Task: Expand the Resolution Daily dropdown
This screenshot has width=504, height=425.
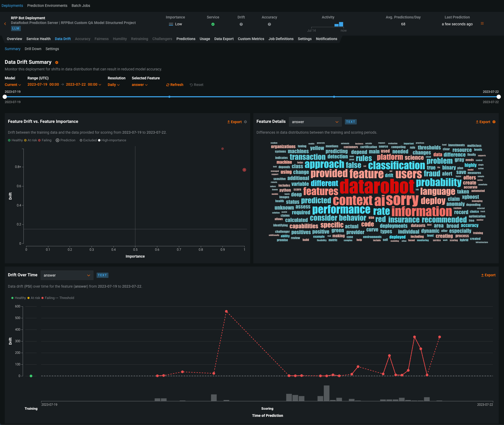Action: 113,85
